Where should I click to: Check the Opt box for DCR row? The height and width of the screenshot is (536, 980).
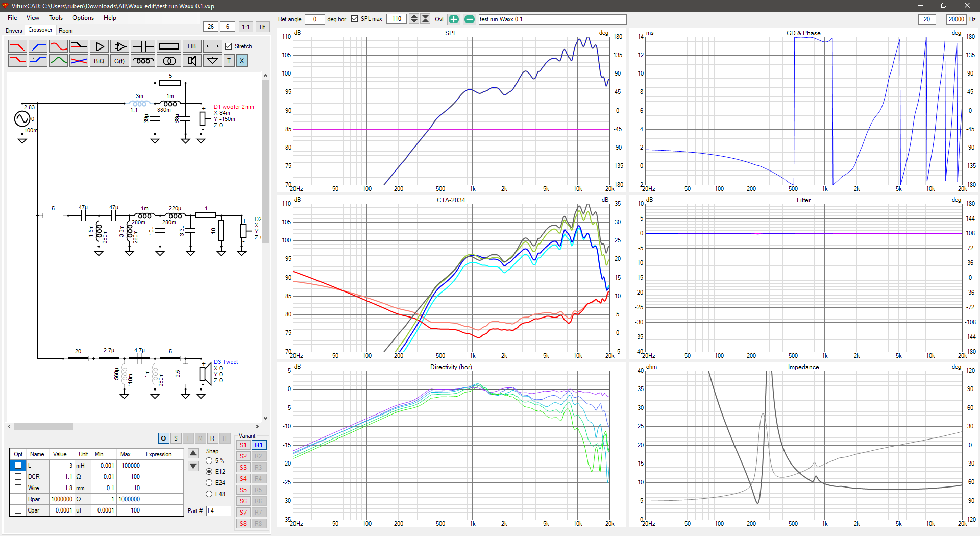(18, 477)
